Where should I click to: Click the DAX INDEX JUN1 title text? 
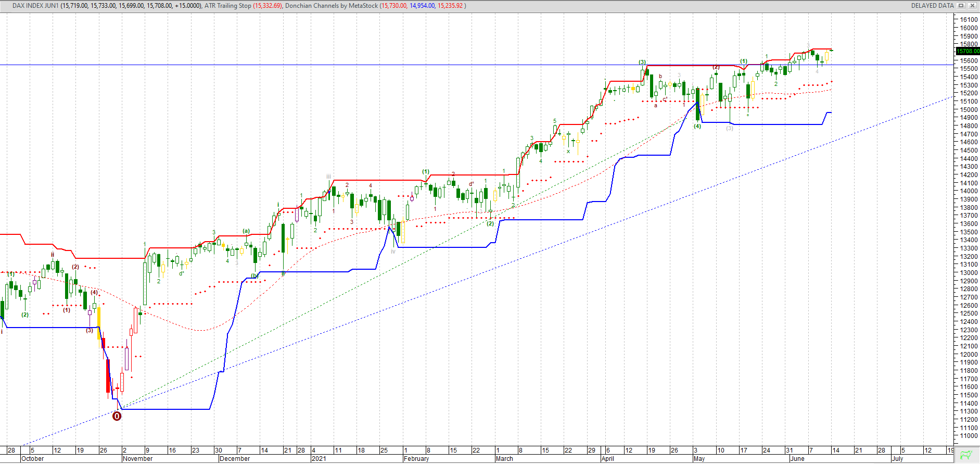click(35, 6)
